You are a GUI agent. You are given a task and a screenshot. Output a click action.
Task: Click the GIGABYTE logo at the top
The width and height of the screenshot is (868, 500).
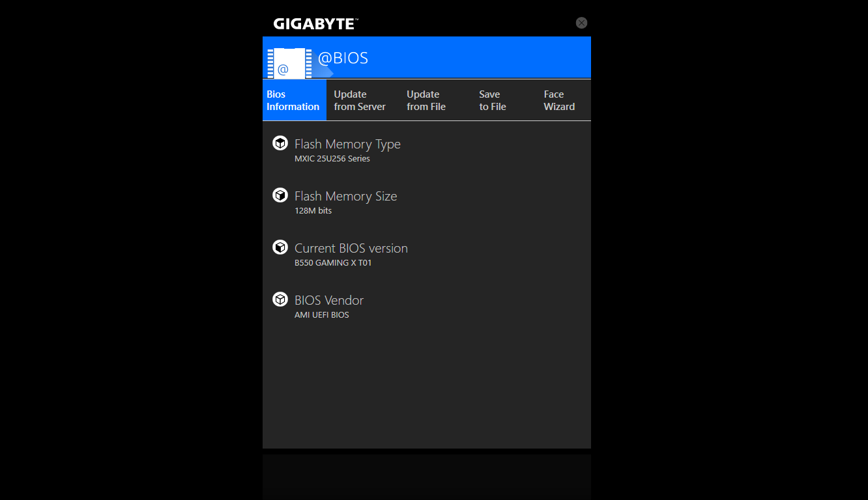pos(315,24)
